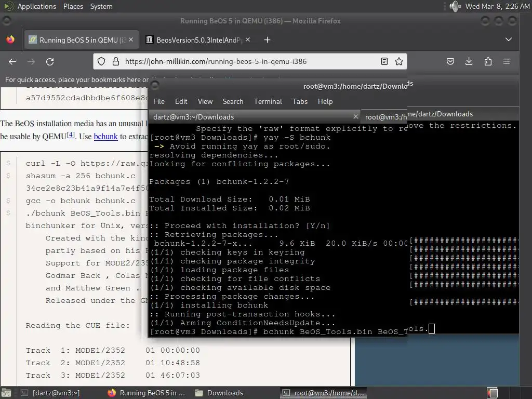Screen dimensions: 532x399
Task: Expand the list all tabs chevron
Action: click(x=508, y=39)
